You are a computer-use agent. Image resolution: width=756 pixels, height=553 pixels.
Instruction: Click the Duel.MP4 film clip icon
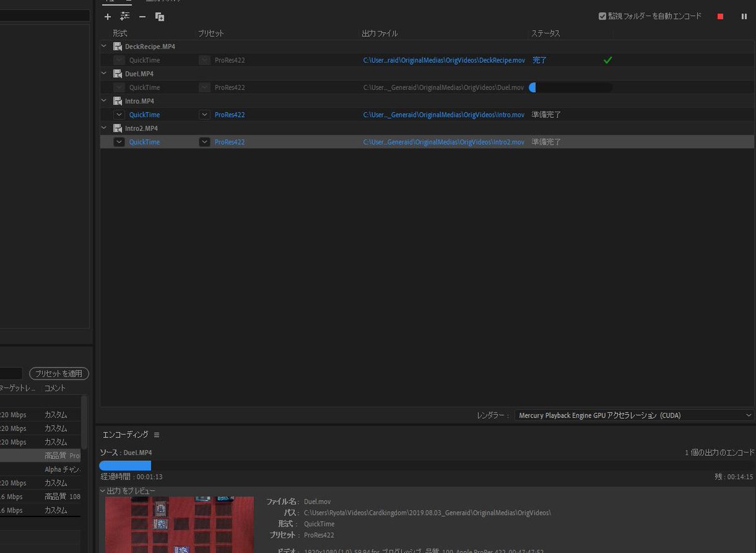(x=118, y=73)
